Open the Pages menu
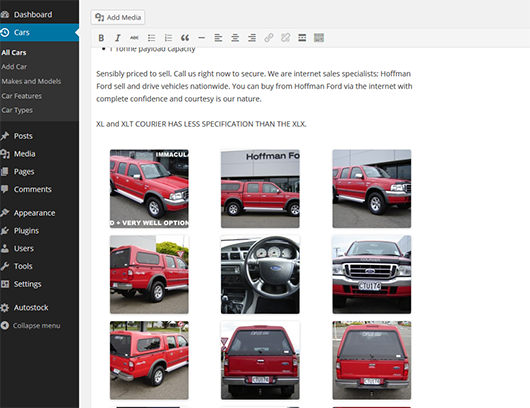The image size is (530, 408). point(39,172)
